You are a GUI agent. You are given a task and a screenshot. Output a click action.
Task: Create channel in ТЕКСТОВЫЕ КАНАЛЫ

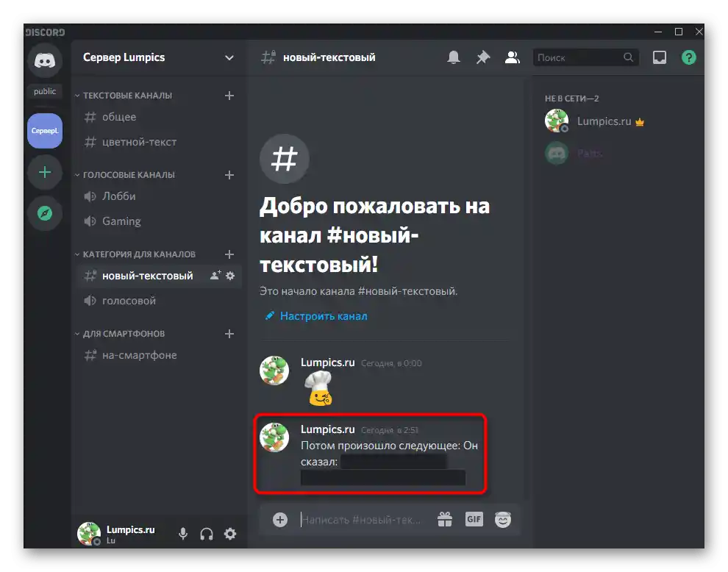tap(229, 96)
